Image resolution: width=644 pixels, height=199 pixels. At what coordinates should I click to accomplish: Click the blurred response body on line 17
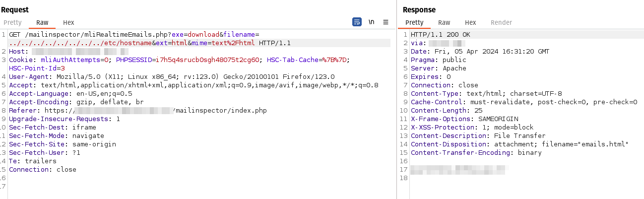tap(459, 170)
